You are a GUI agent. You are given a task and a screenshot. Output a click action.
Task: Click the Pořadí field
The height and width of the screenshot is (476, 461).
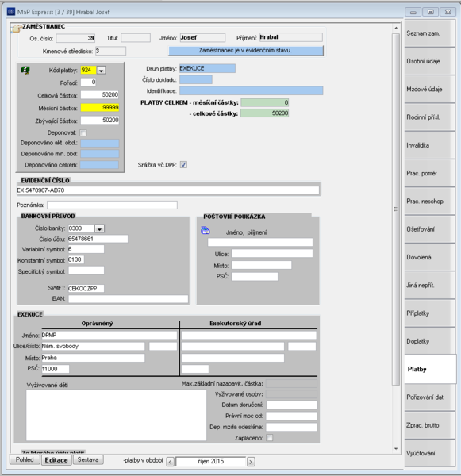tap(88, 82)
